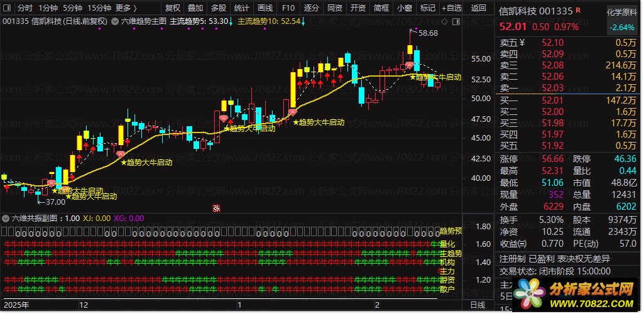Click the 复权 toolbar button
Viewport: 644px width, 314px height.
coord(173,8)
